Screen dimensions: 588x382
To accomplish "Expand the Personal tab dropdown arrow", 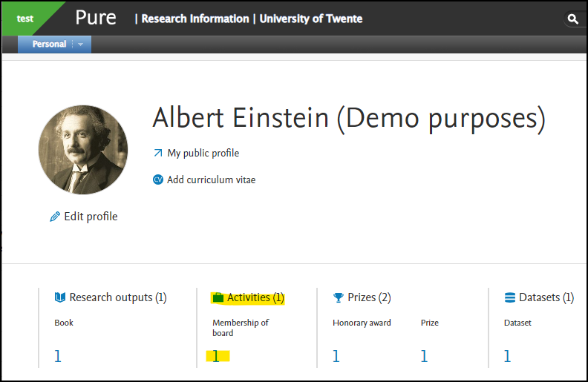I will pyautogui.click(x=81, y=45).
